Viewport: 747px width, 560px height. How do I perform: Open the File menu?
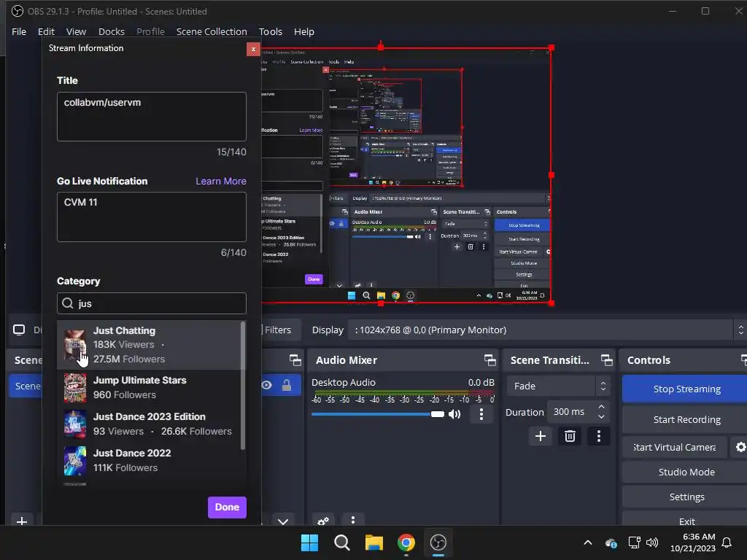coord(18,32)
